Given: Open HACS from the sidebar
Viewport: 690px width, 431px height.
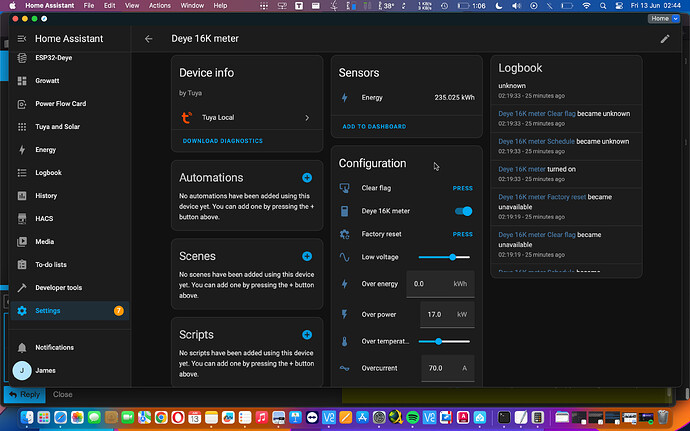Looking at the screenshot, I should click(x=45, y=219).
